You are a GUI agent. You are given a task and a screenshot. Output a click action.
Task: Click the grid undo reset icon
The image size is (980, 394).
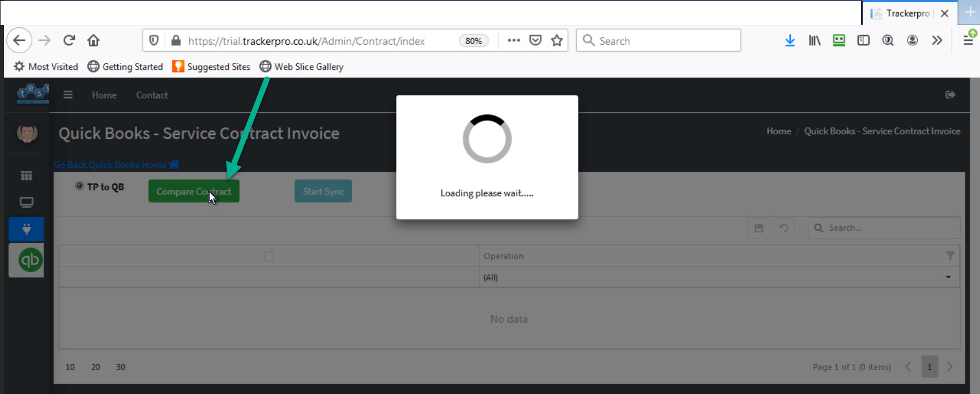pyautogui.click(x=784, y=228)
